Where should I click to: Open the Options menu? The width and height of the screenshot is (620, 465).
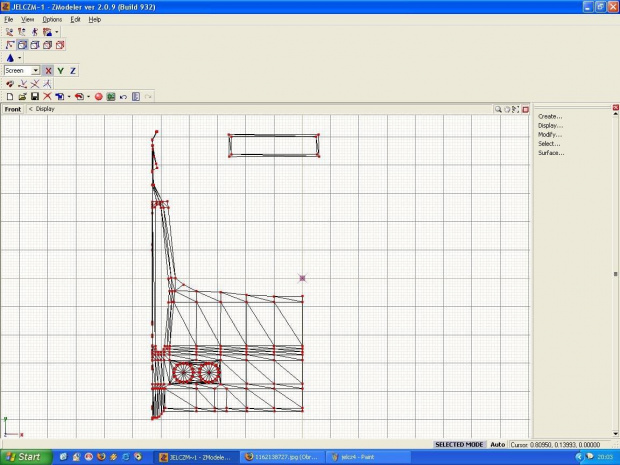tap(52, 19)
